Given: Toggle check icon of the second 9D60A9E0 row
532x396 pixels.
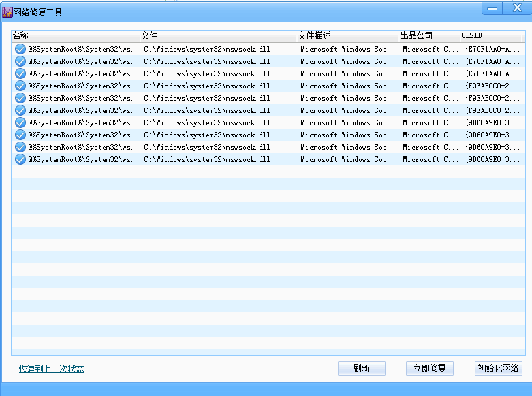Looking at the screenshot, I should click(x=20, y=135).
